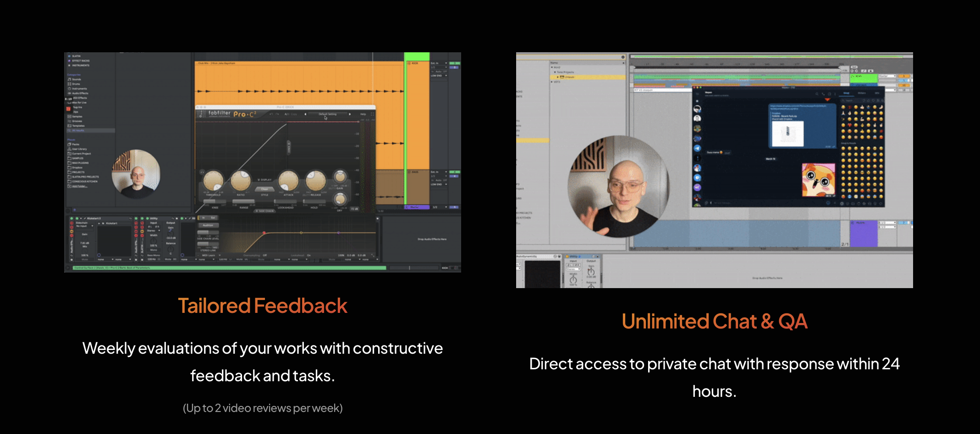The width and height of the screenshot is (980, 434).
Task: Click the Telegram icon in chat sidebar
Action: click(697, 148)
